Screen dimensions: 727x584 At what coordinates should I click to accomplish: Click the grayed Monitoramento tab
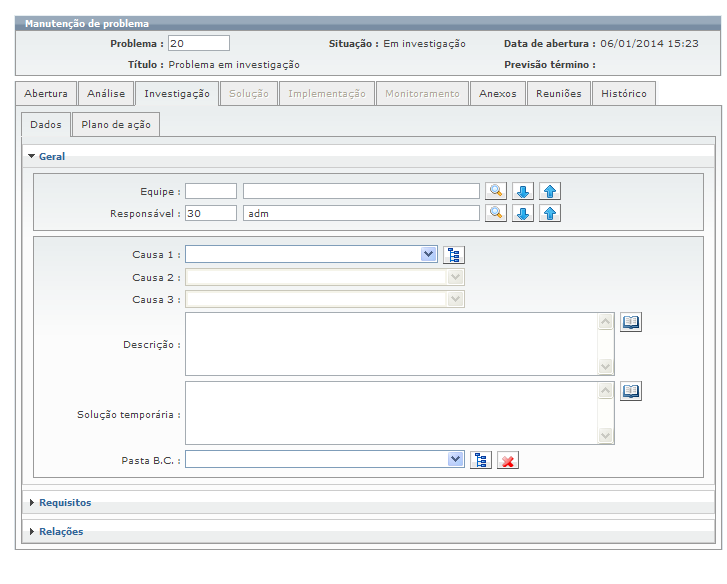[422, 94]
